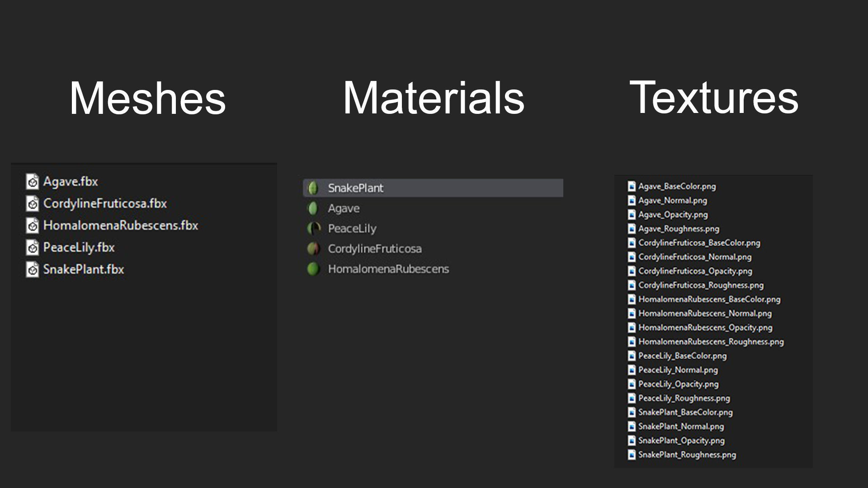The width and height of the screenshot is (868, 488).
Task: Select the CordylineFruticosa.fbx mesh file
Action: click(x=105, y=204)
